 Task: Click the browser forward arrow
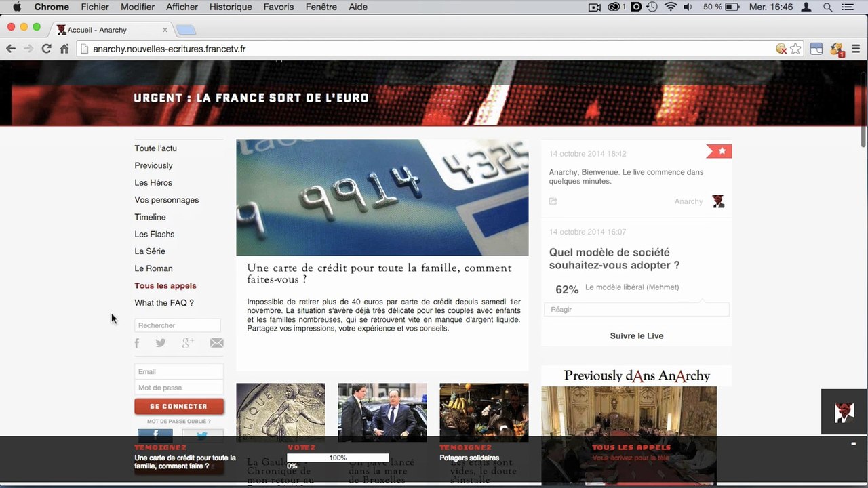pyautogui.click(x=28, y=49)
